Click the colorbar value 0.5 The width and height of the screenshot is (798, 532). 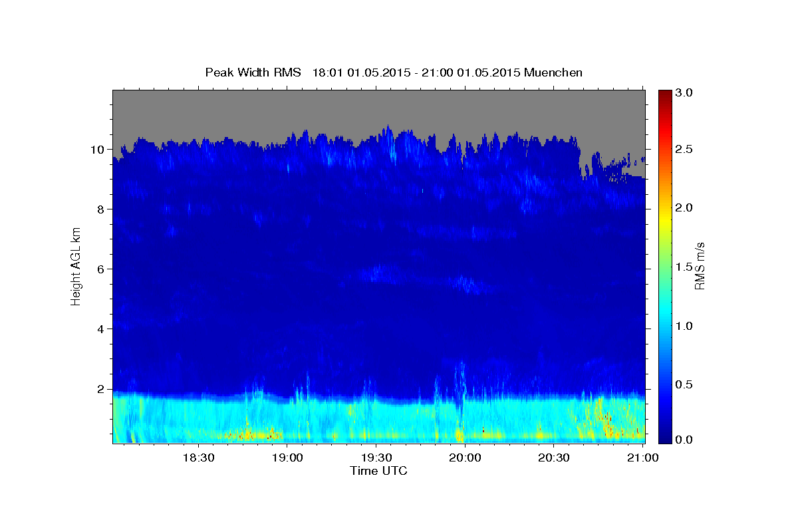tap(686, 384)
